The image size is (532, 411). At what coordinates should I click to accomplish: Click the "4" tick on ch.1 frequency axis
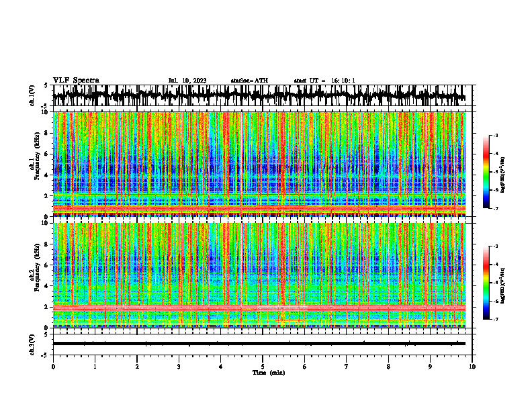[47, 175]
